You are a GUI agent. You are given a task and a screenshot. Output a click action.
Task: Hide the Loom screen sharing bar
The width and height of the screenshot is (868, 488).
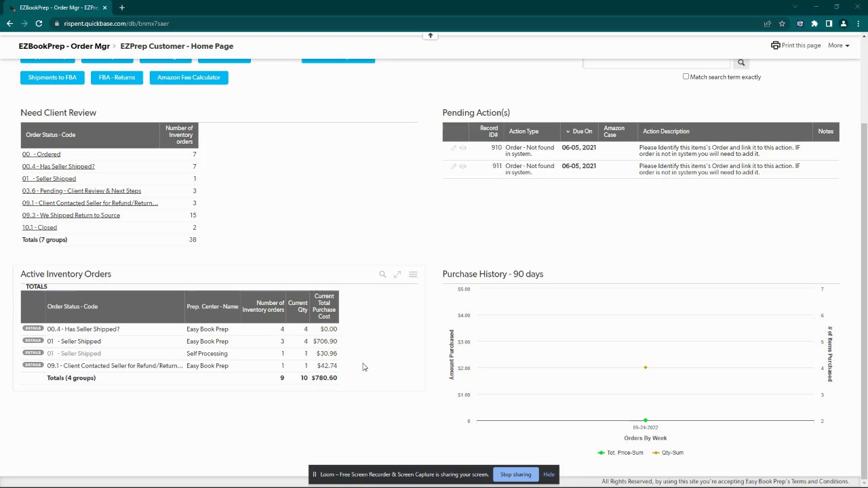tap(549, 474)
